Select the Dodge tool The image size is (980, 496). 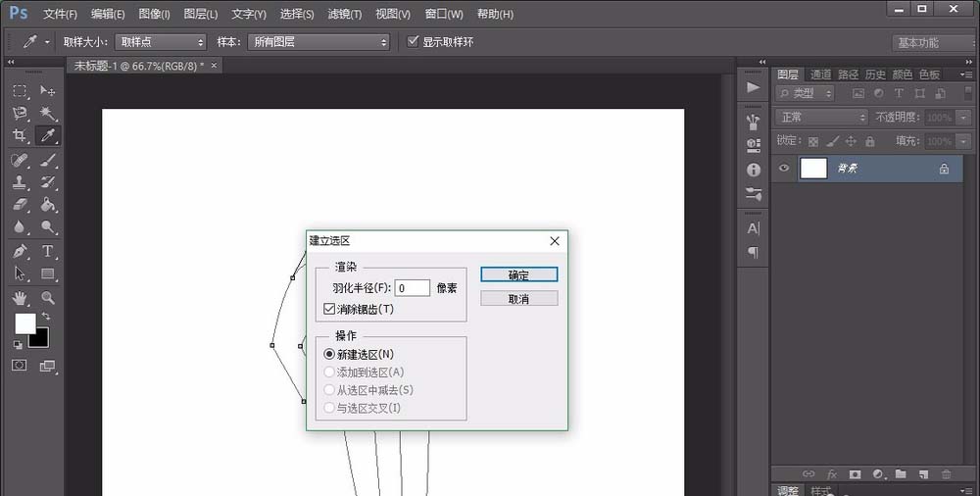(x=48, y=227)
